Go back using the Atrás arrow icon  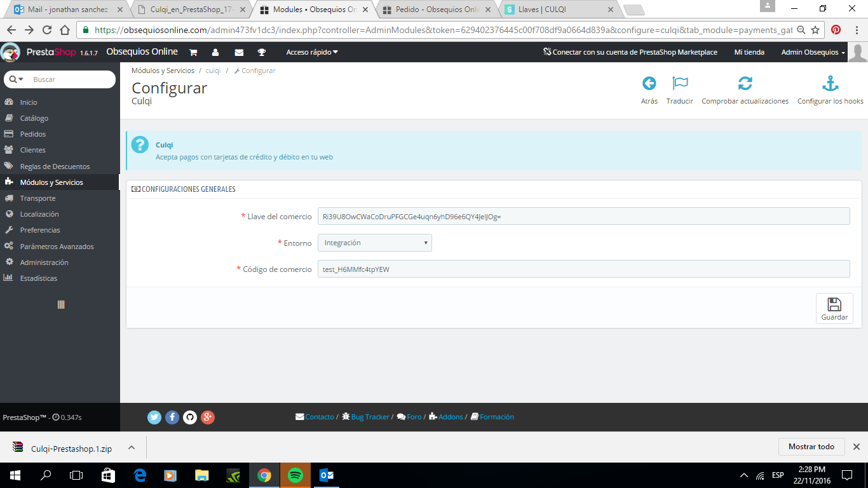[649, 83]
